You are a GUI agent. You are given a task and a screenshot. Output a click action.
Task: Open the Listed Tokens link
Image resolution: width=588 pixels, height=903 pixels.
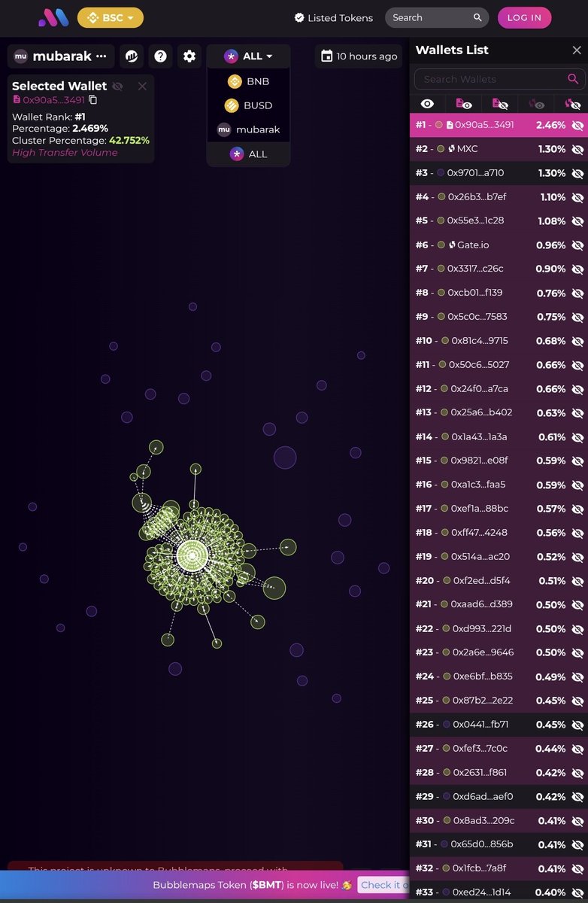[333, 17]
